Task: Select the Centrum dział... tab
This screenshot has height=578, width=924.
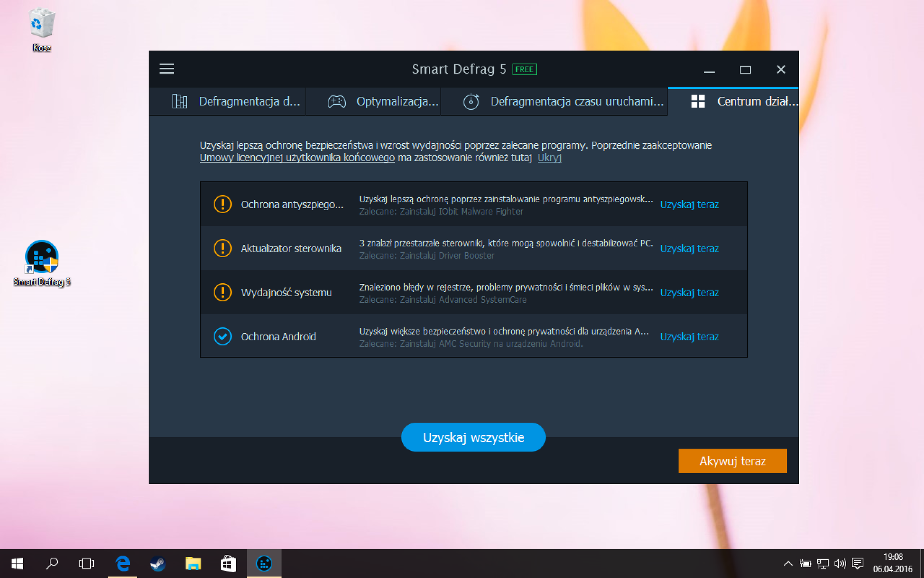Action: click(733, 101)
